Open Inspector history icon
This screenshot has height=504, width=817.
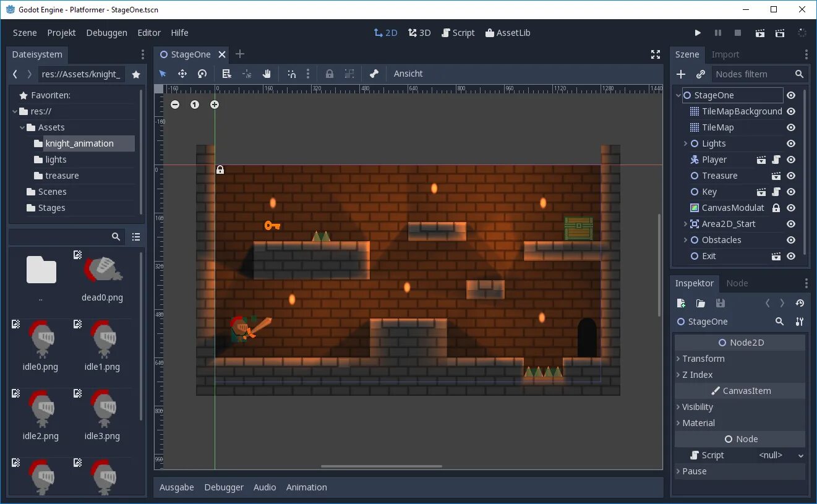pyautogui.click(x=800, y=303)
